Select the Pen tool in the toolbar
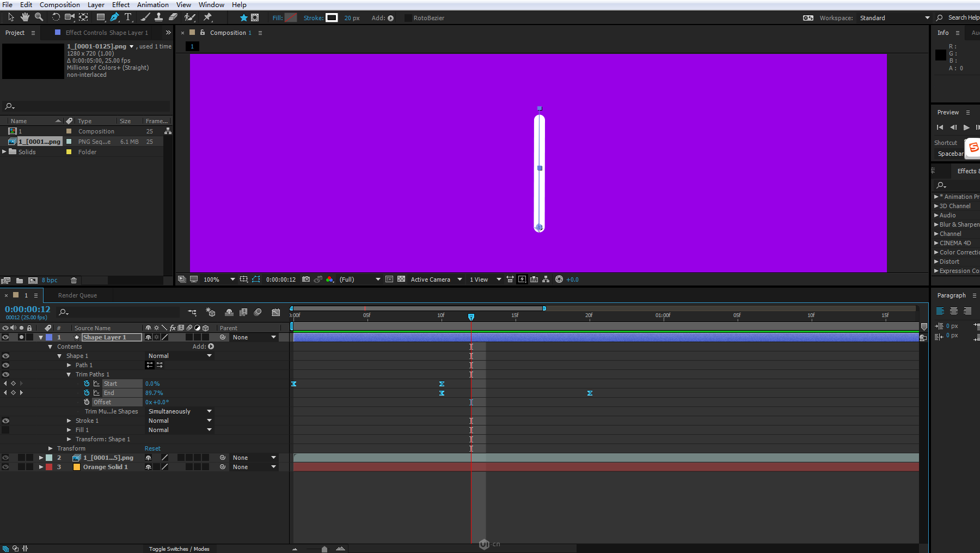Screen dimensions: 980x553 tap(114, 17)
